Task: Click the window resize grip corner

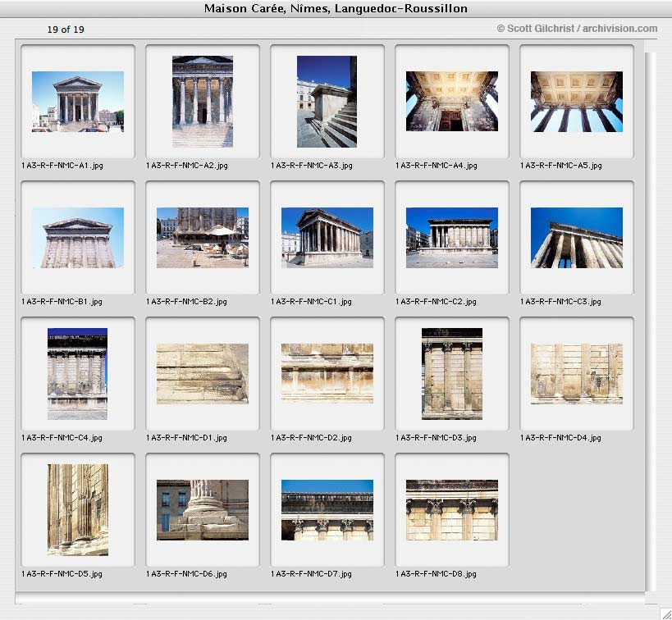Action: pos(665,613)
